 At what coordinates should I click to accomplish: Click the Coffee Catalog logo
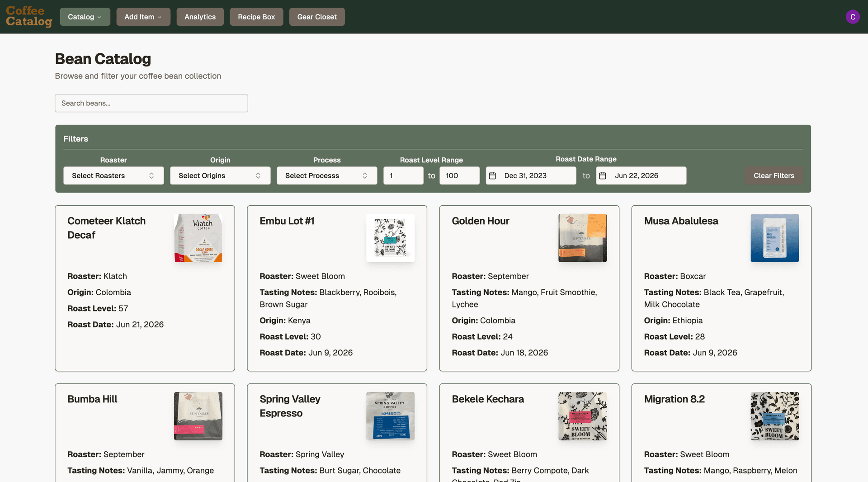pyautogui.click(x=29, y=16)
